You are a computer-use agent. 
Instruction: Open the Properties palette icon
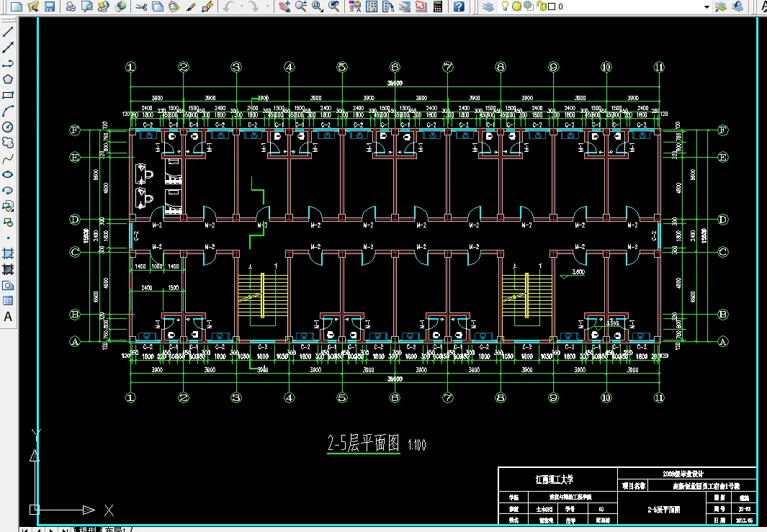pyautogui.click(x=355, y=6)
